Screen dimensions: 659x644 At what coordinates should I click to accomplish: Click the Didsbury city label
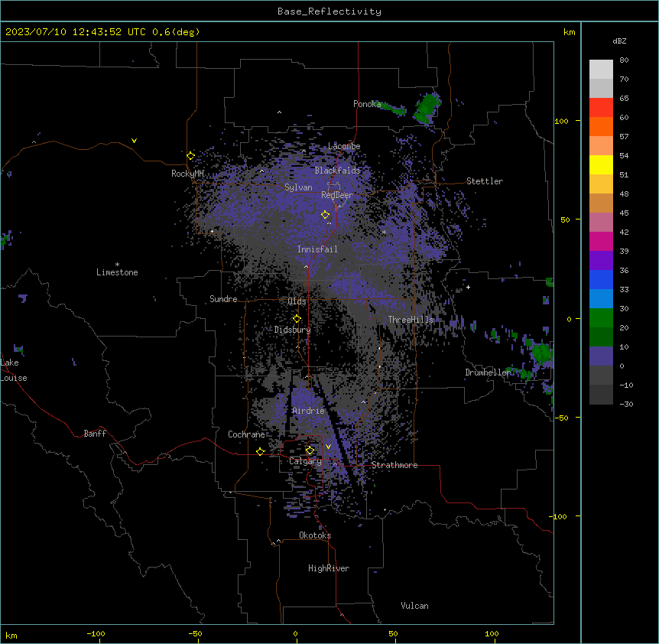click(x=293, y=330)
